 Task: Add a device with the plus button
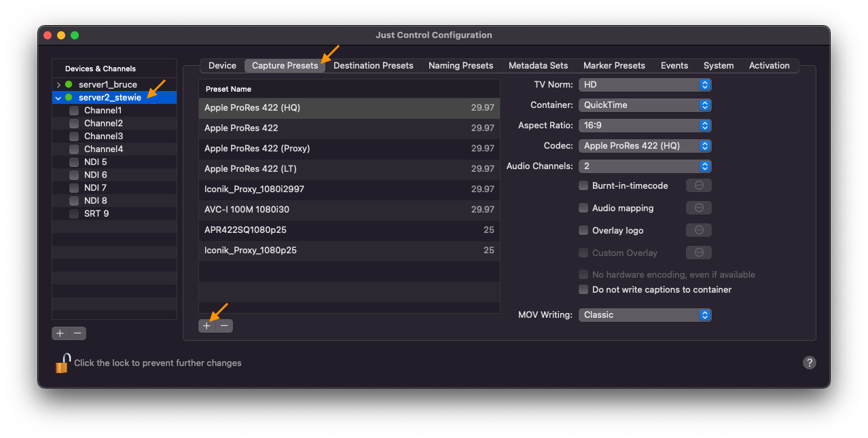point(60,333)
